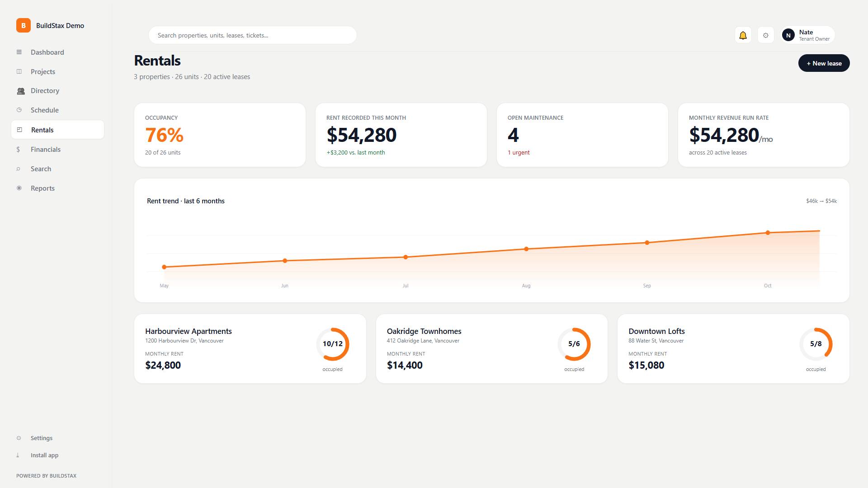Click the '$46k → $54k' trend label
Image resolution: width=868 pixels, height=488 pixels.
coord(821,201)
